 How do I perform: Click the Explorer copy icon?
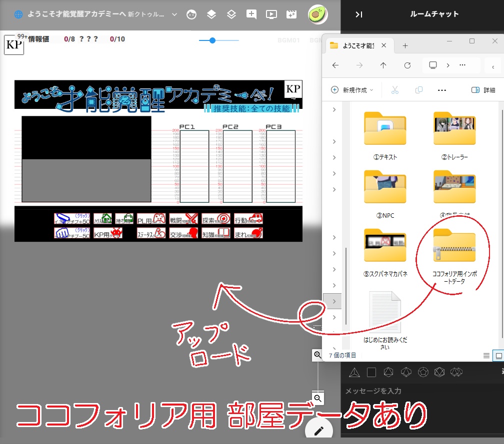(419, 90)
